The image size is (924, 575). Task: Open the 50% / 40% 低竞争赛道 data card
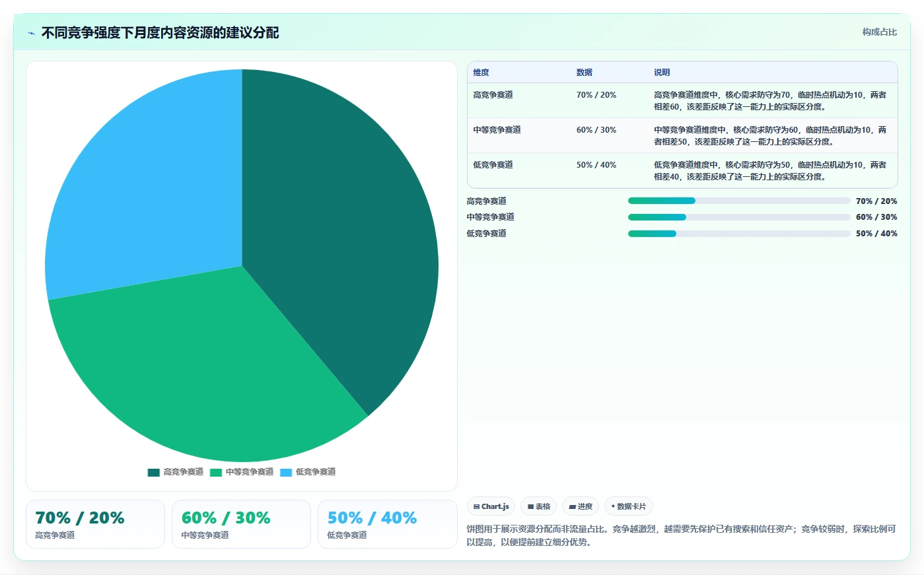(x=387, y=524)
